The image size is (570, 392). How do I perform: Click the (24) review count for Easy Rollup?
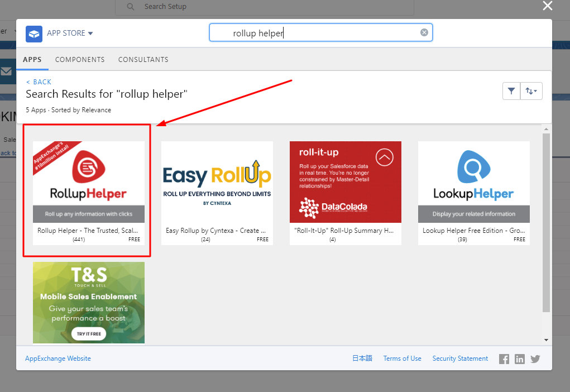[205, 239]
